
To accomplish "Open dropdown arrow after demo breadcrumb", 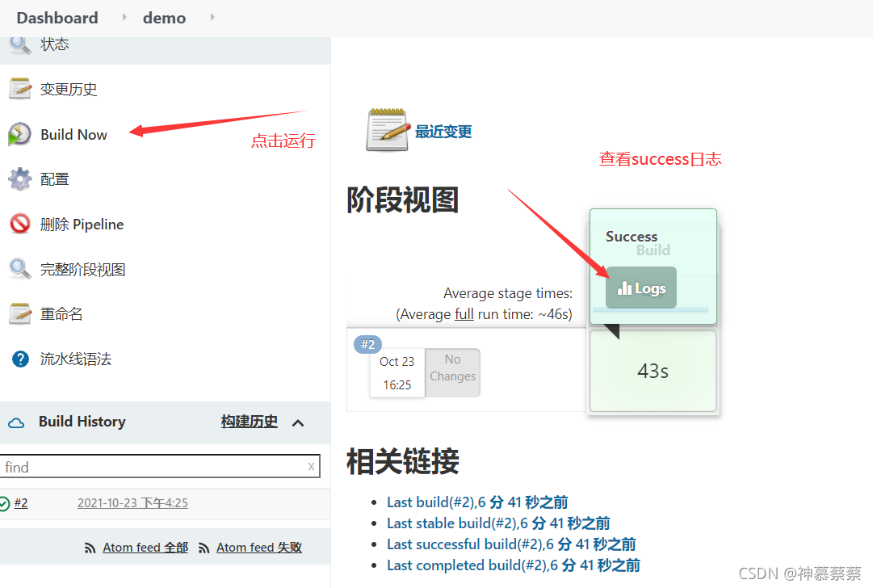I will pos(212,17).
